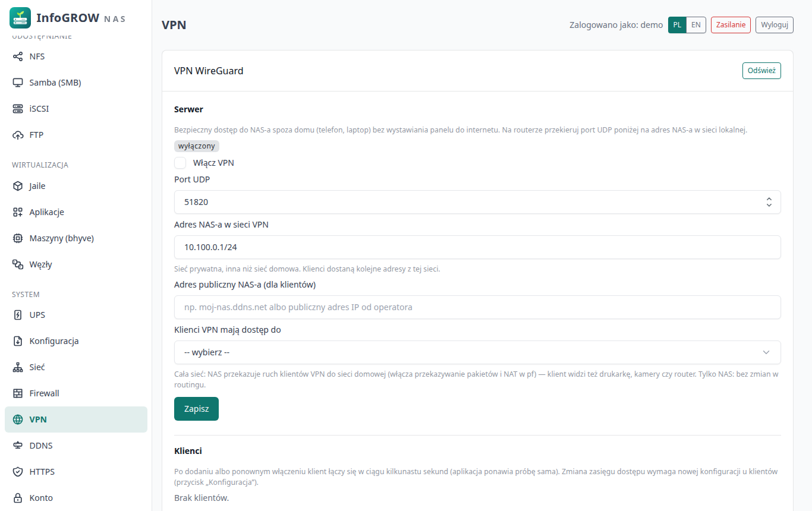This screenshot has height=511, width=812.
Task: Click the HTTPS shield icon
Action: tap(18, 472)
